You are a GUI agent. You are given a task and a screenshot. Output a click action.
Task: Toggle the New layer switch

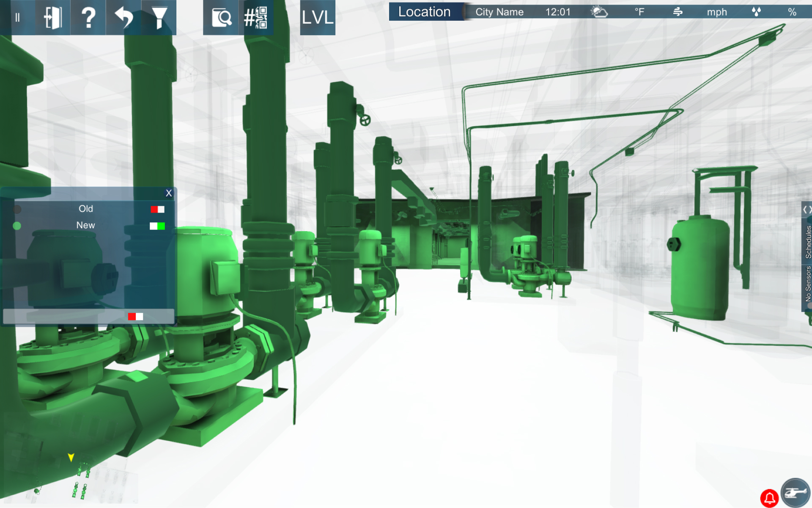click(x=157, y=226)
